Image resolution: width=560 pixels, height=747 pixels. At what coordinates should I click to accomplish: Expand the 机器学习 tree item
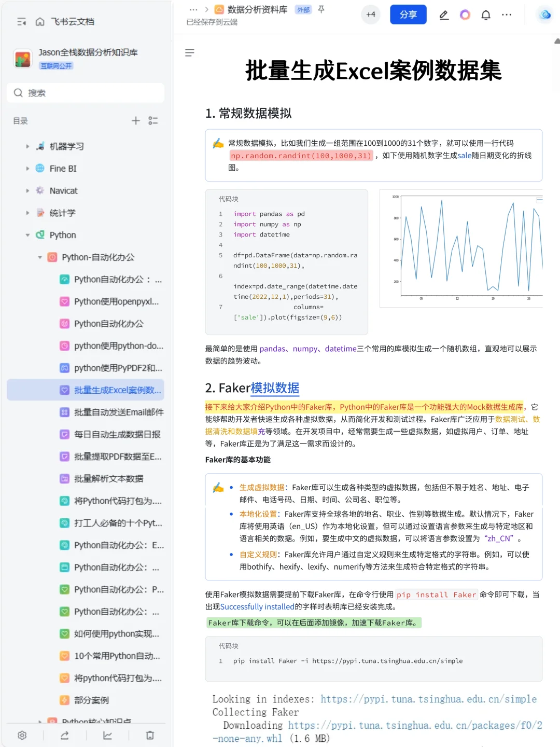point(27,146)
